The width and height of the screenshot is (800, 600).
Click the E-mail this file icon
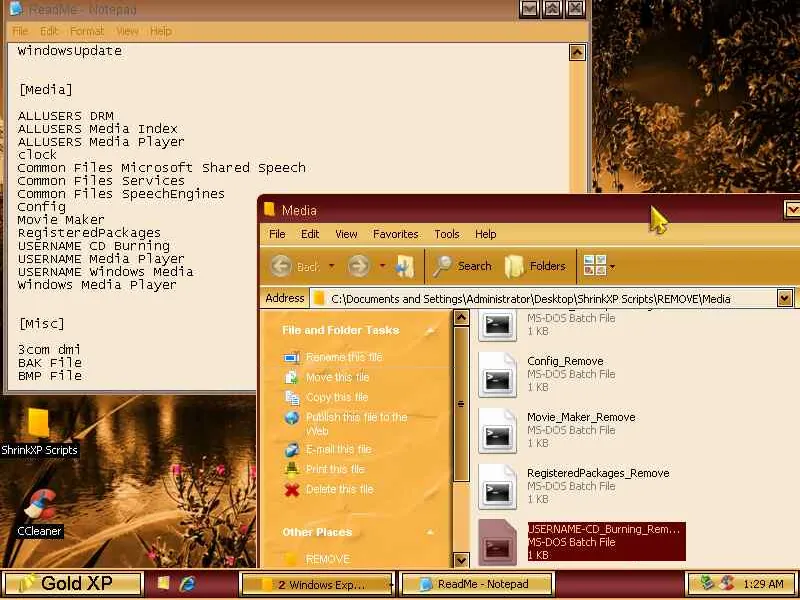(292, 449)
